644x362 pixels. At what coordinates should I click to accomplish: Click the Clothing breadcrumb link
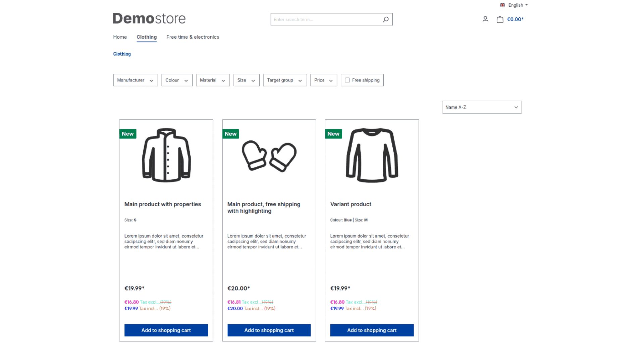(122, 54)
